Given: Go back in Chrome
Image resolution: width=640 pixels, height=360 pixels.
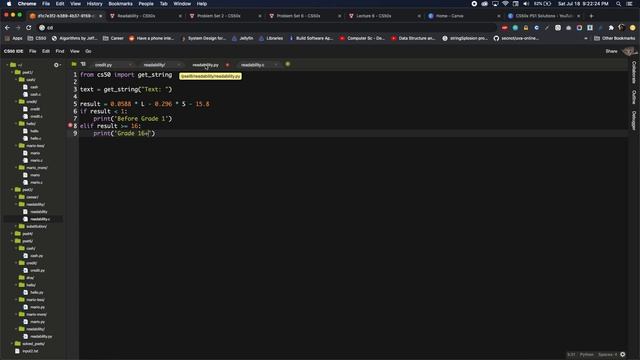Looking at the screenshot, I should click(7, 28).
